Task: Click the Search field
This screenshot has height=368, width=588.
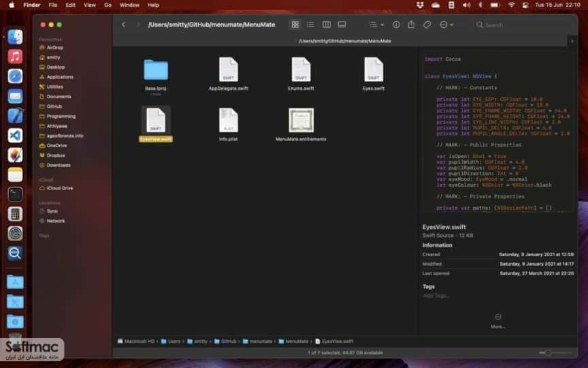Action: tap(521, 25)
